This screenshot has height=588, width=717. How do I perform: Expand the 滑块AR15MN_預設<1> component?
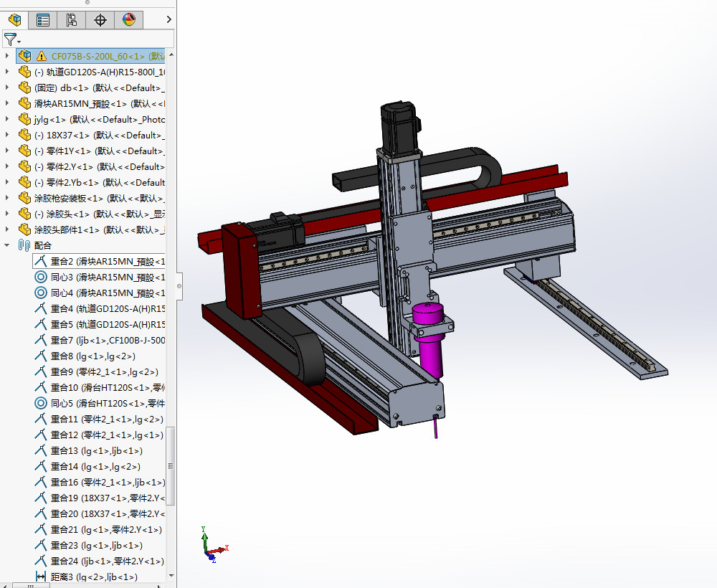point(6,103)
